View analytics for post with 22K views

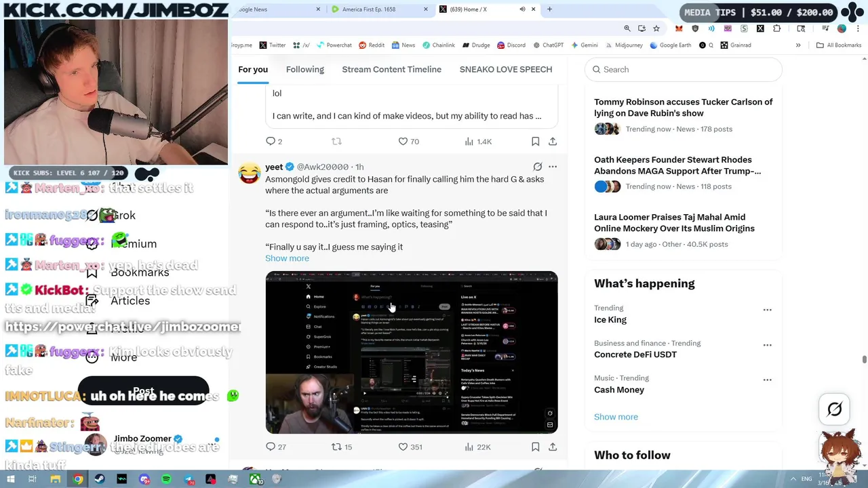[x=477, y=447]
